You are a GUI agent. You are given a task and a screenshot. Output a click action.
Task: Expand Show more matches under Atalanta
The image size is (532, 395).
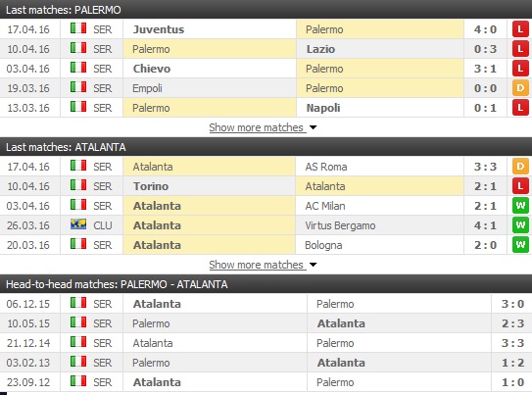[x=256, y=265]
